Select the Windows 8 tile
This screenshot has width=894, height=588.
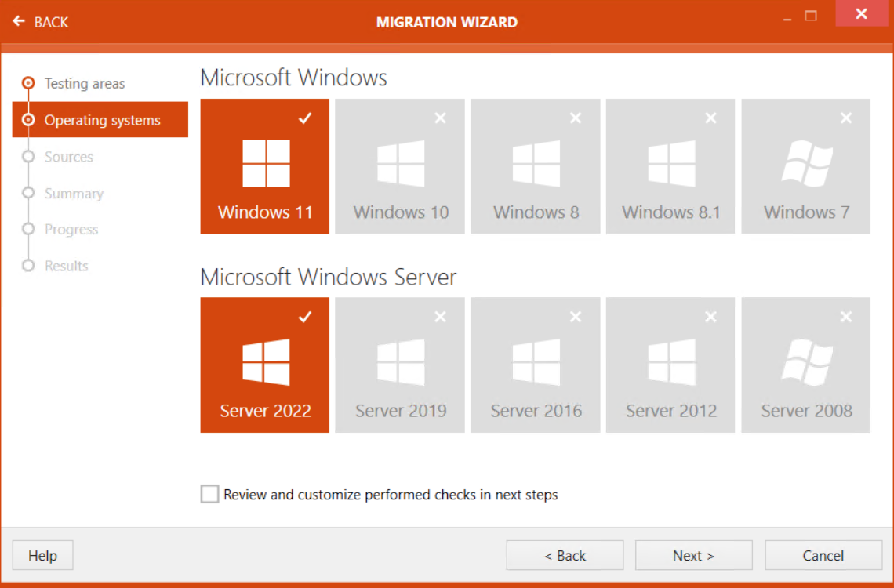point(535,166)
